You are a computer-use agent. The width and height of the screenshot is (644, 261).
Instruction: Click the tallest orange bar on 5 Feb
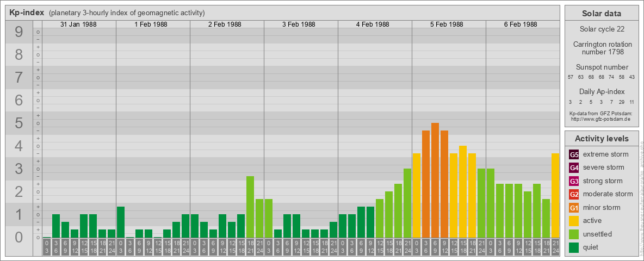tap(435, 180)
